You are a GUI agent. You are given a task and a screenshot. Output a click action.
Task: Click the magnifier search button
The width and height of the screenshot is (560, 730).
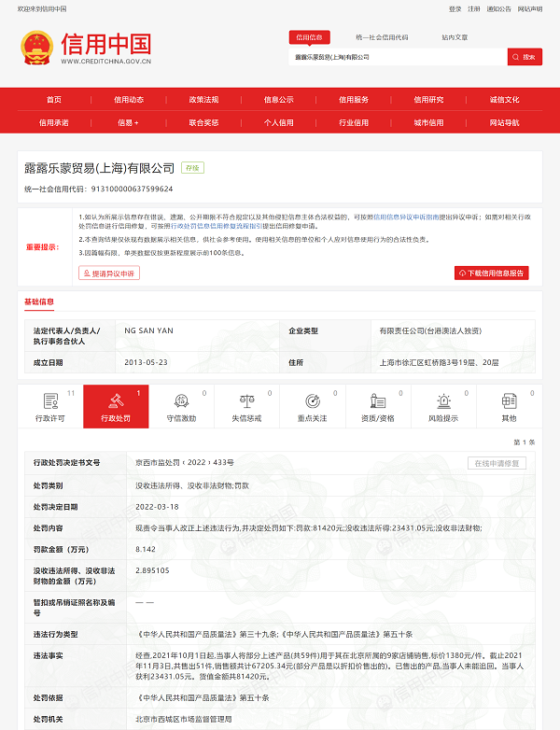point(525,57)
